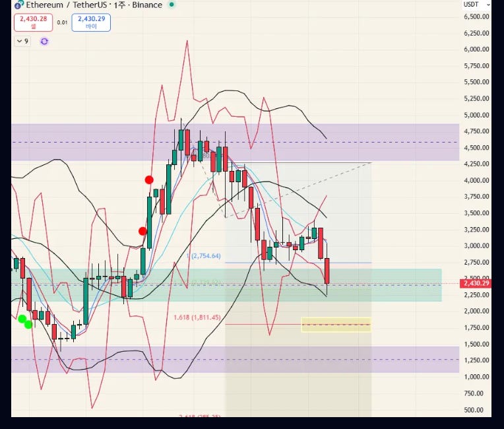Image resolution: width=504 pixels, height=429 pixels.
Task: Click the 3,500.00 price axis label
Action: pyautogui.click(x=477, y=213)
